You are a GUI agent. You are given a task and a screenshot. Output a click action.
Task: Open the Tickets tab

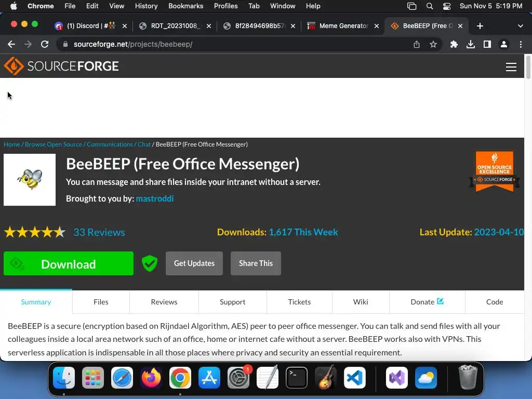[x=299, y=302]
